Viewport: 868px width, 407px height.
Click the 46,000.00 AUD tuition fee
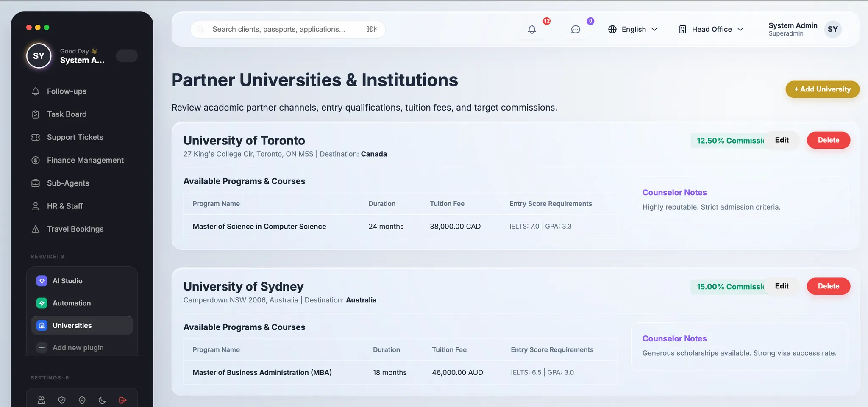pos(457,373)
